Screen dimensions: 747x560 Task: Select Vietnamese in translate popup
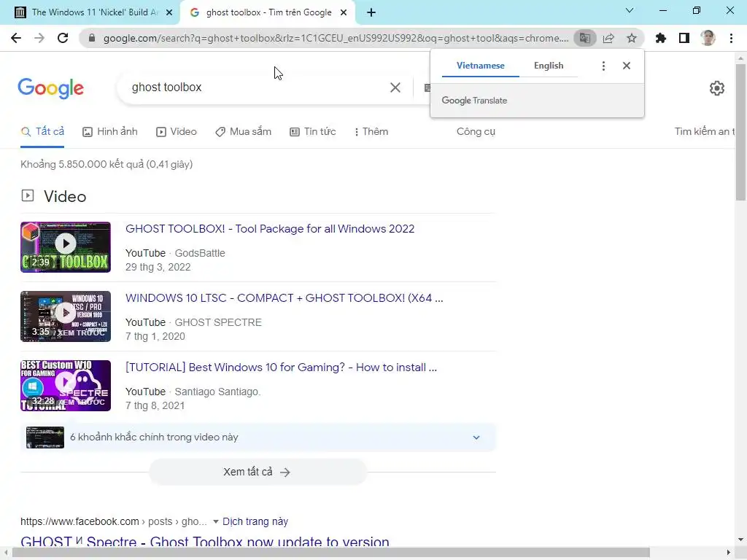[x=480, y=66]
